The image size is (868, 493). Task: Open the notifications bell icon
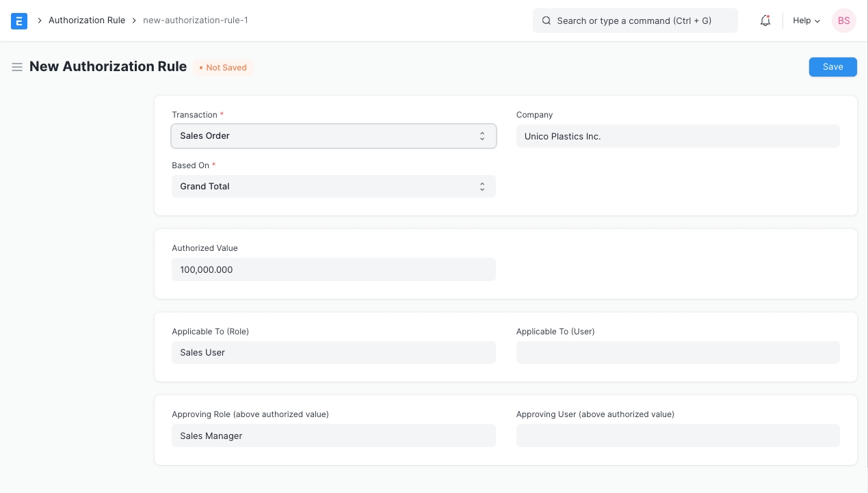pos(765,21)
